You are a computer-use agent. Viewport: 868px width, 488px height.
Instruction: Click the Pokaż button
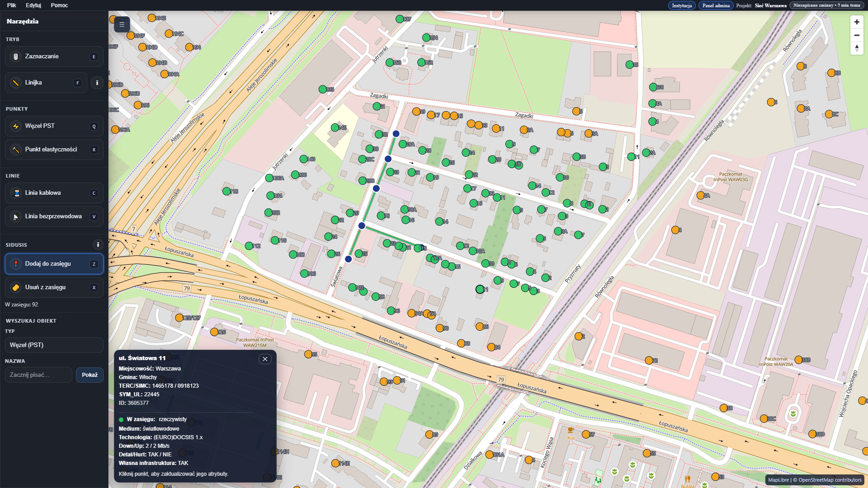(90, 375)
